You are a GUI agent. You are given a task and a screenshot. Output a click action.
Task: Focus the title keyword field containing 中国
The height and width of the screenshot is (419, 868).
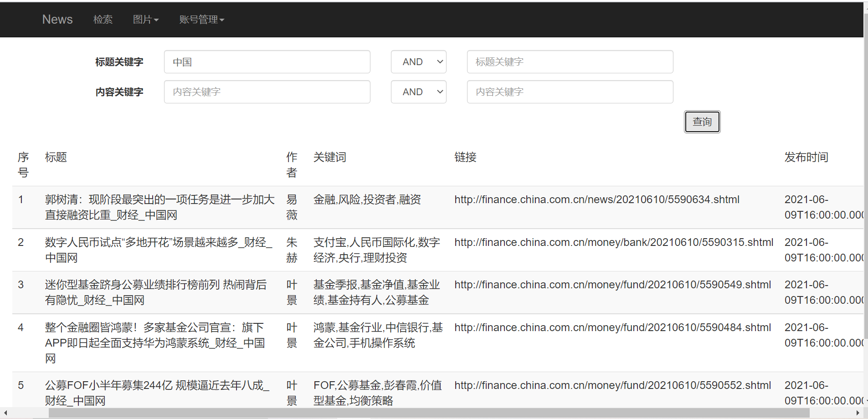tap(267, 62)
